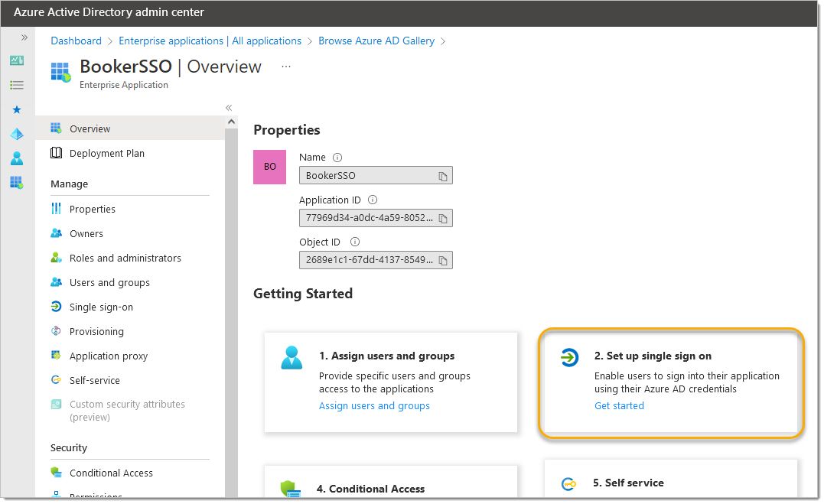Open the All services list icon

pos(17,85)
